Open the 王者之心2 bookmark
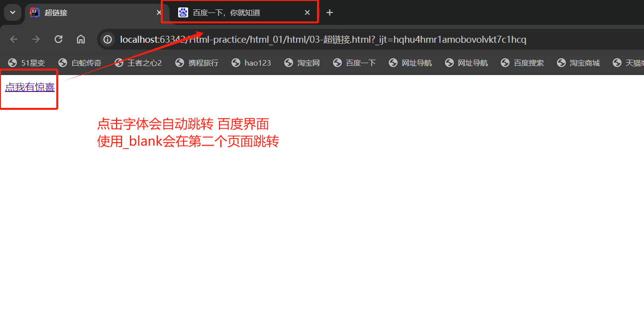 click(138, 63)
